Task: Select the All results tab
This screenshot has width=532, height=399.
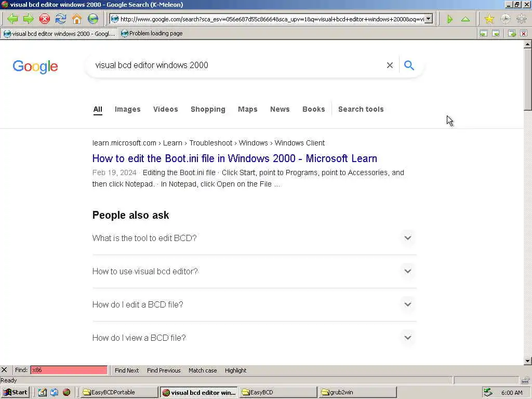Action: [x=98, y=109]
